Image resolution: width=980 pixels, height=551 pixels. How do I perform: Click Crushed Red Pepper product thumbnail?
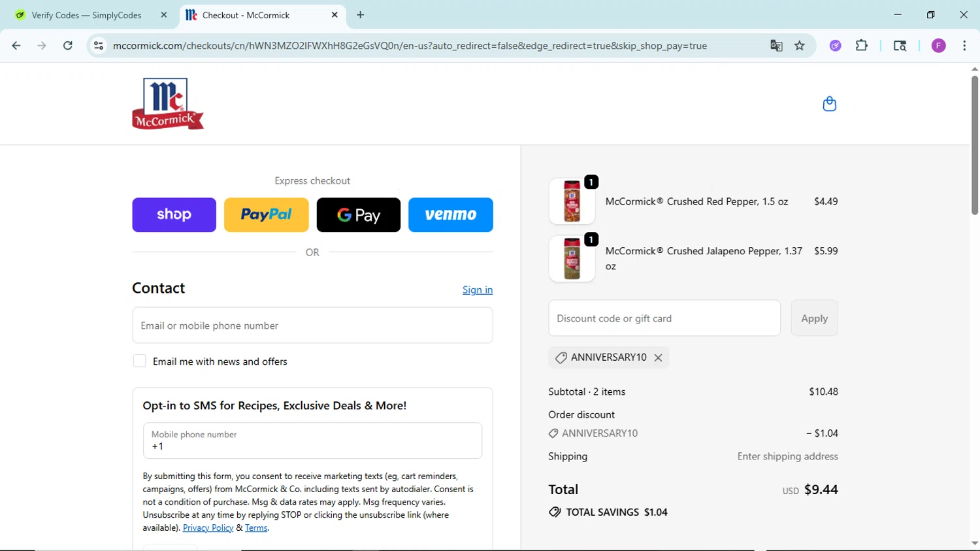point(572,201)
